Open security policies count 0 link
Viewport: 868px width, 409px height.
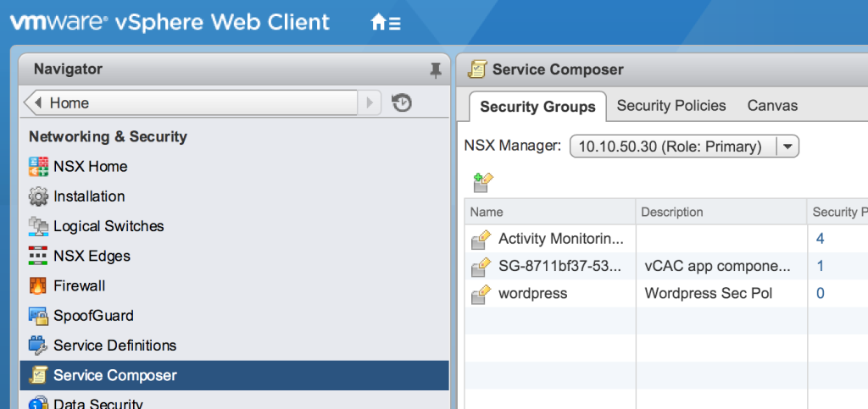point(821,293)
